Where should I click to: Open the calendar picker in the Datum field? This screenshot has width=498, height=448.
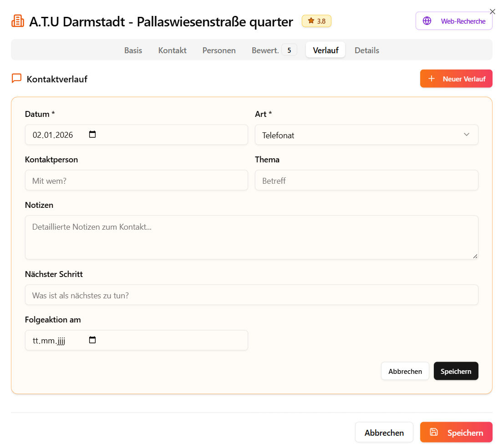pyautogui.click(x=92, y=135)
